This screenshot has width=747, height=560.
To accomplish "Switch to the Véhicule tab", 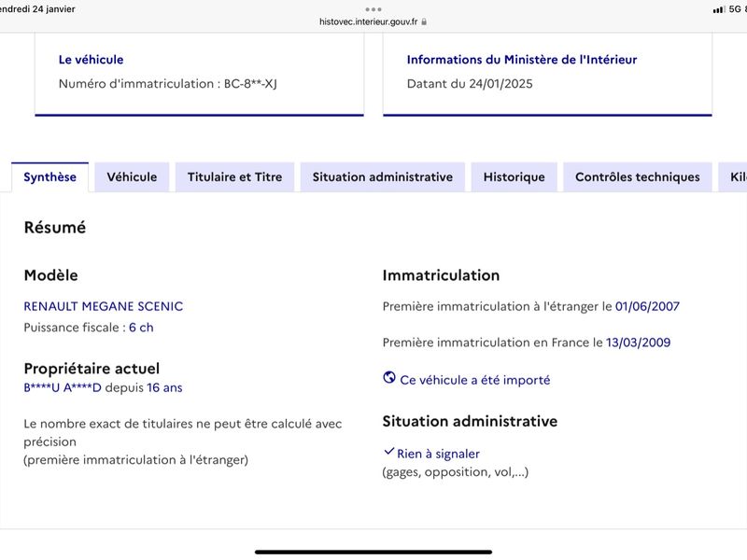I will click(x=132, y=177).
